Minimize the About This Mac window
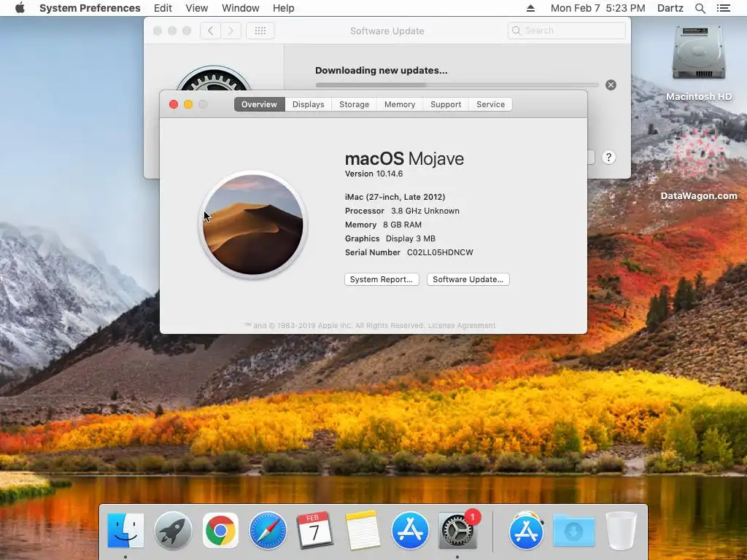Image resolution: width=747 pixels, height=560 pixels. 188,104
